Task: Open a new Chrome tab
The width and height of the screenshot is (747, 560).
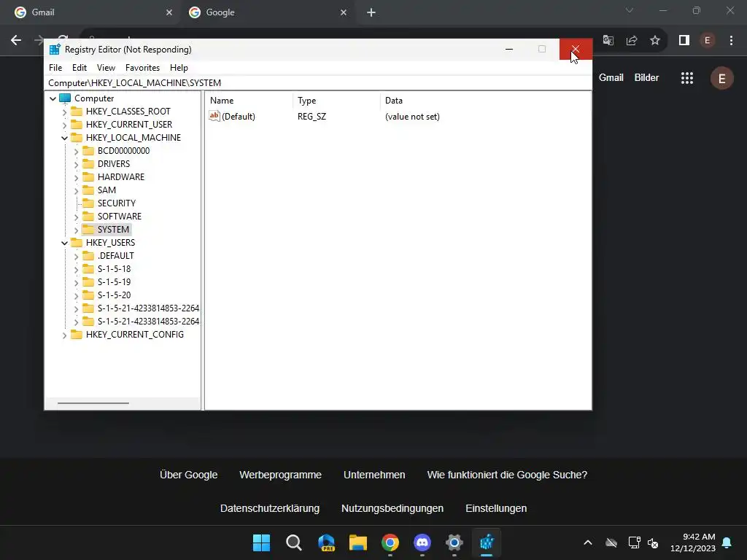Action: coord(371,12)
